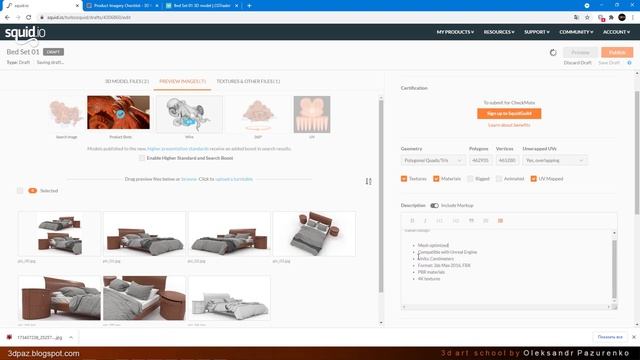Open the browser extensions puzzle icon
Viewport: 640px width, 360px height.
point(611,18)
